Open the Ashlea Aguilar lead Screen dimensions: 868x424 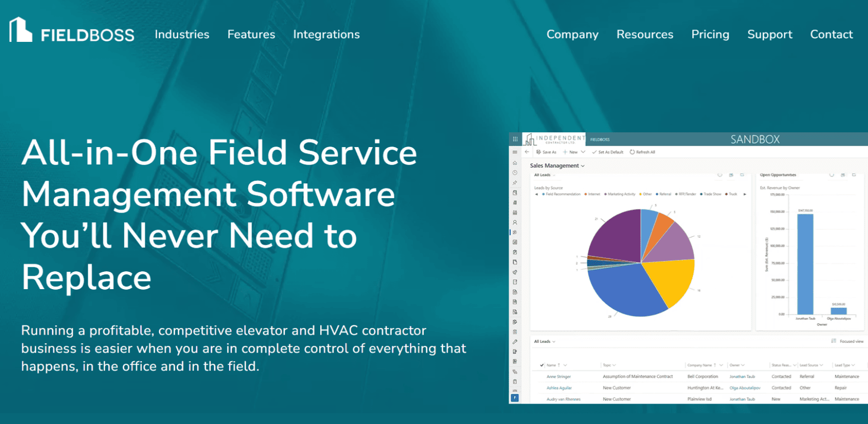(x=559, y=388)
